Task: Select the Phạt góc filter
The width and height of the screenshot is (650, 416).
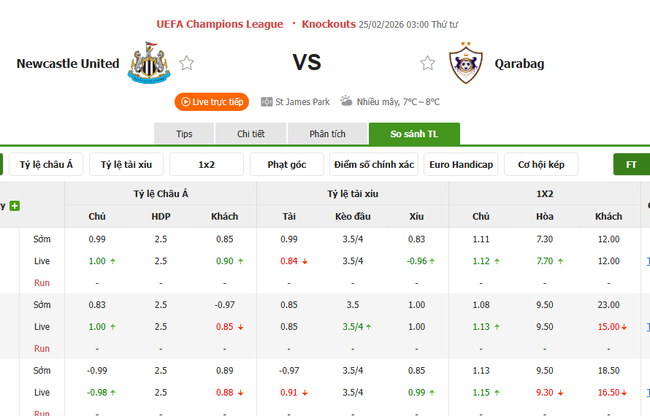Action: pos(288,164)
